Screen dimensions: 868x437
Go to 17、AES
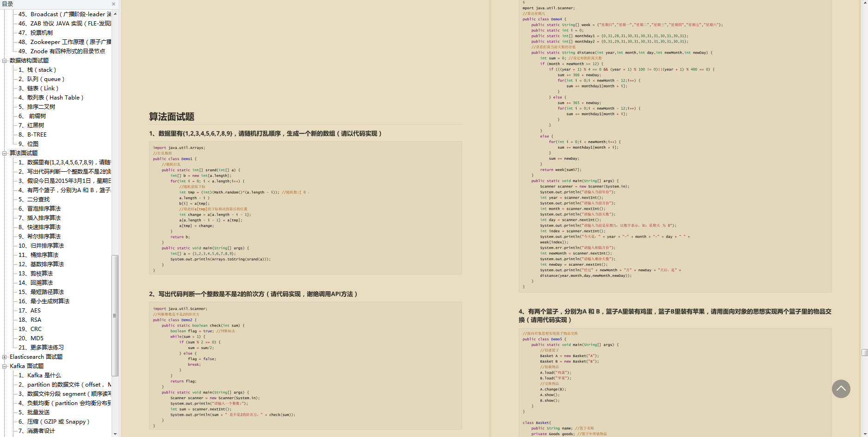[x=30, y=311]
